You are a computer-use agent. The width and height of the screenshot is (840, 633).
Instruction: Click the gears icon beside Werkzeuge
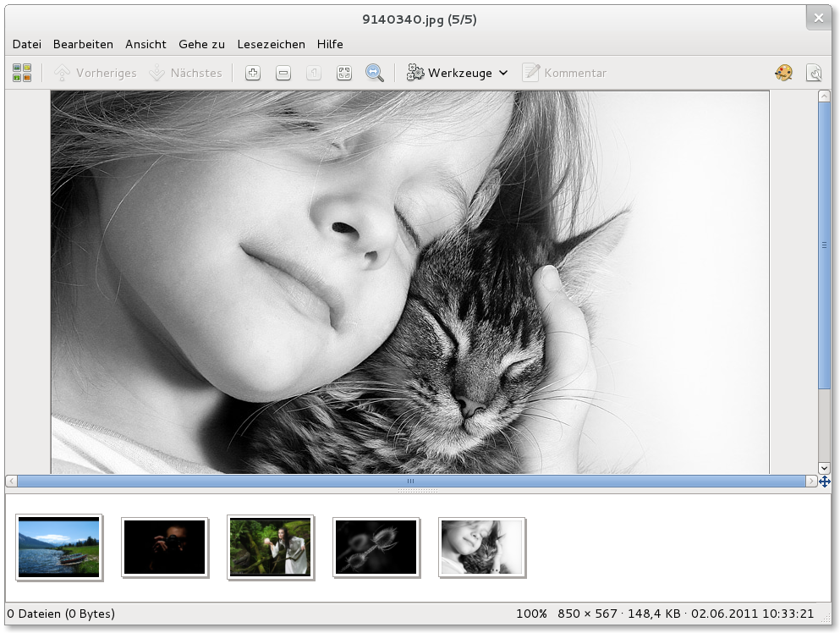tap(415, 73)
